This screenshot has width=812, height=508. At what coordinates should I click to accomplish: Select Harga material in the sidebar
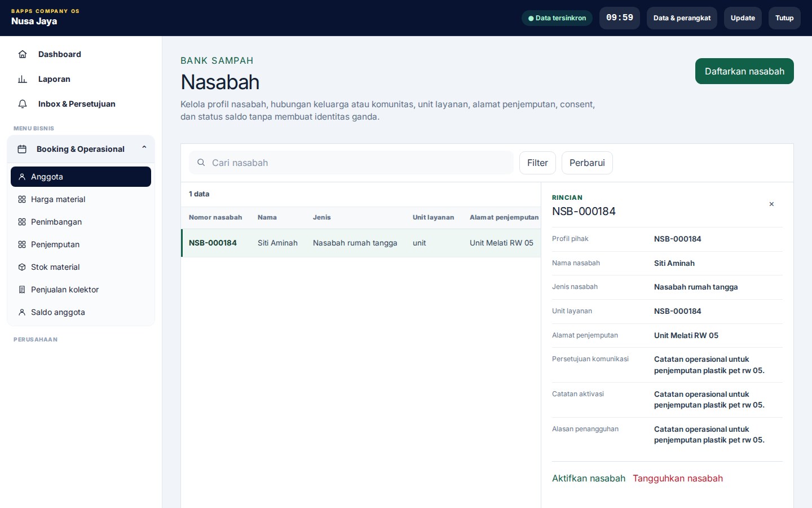tap(81, 199)
